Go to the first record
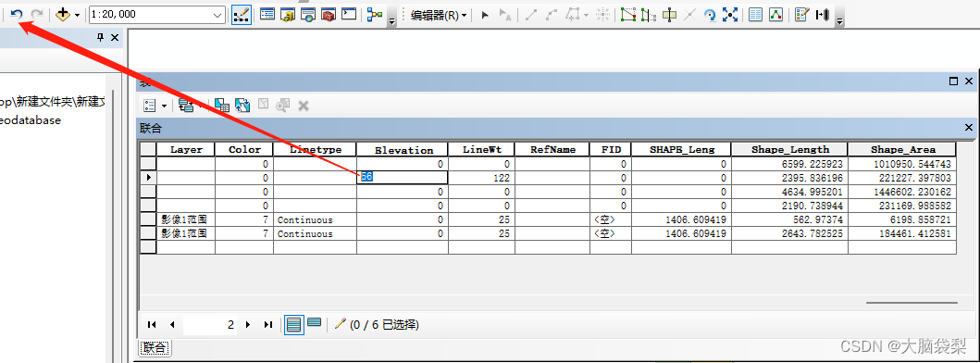Viewport: 980px width, 363px height. coord(152,324)
